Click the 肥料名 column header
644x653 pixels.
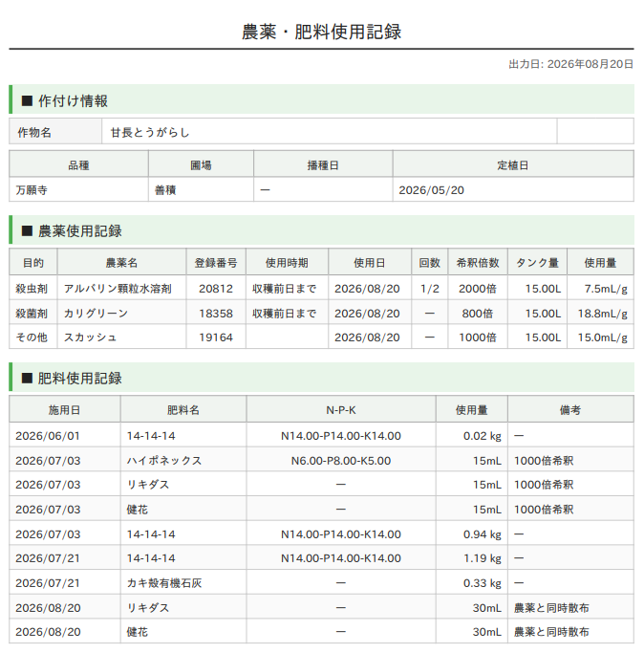183,410
